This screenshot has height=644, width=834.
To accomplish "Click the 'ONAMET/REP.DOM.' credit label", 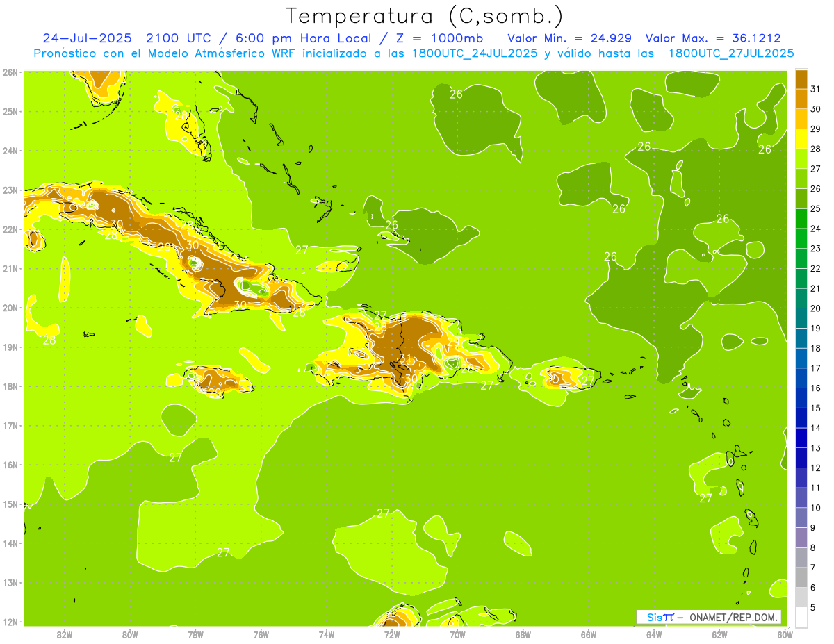I will click(733, 617).
